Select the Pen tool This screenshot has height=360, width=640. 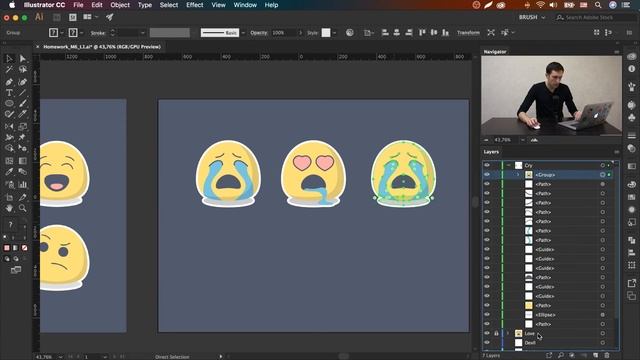9,82
